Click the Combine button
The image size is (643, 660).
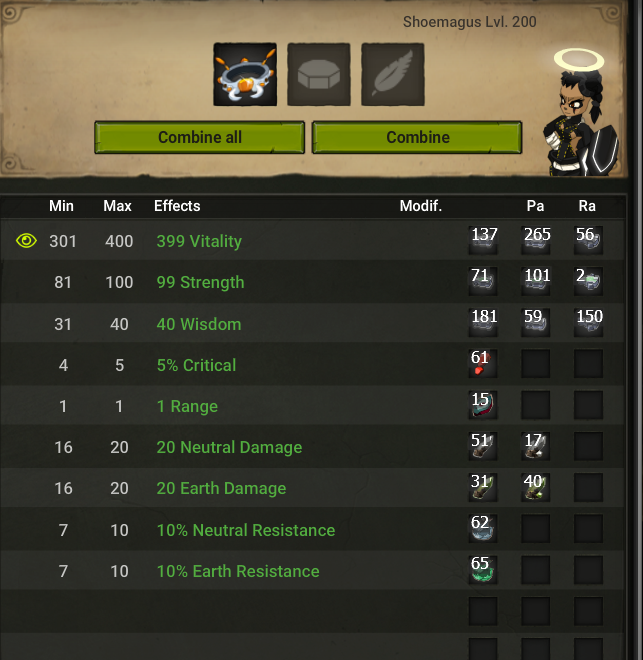coord(417,137)
